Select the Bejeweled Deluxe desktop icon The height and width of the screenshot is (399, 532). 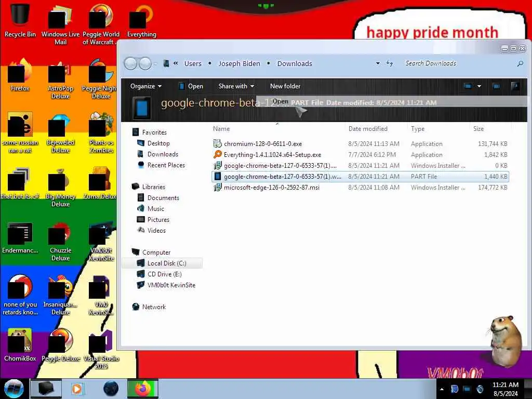[x=60, y=133]
